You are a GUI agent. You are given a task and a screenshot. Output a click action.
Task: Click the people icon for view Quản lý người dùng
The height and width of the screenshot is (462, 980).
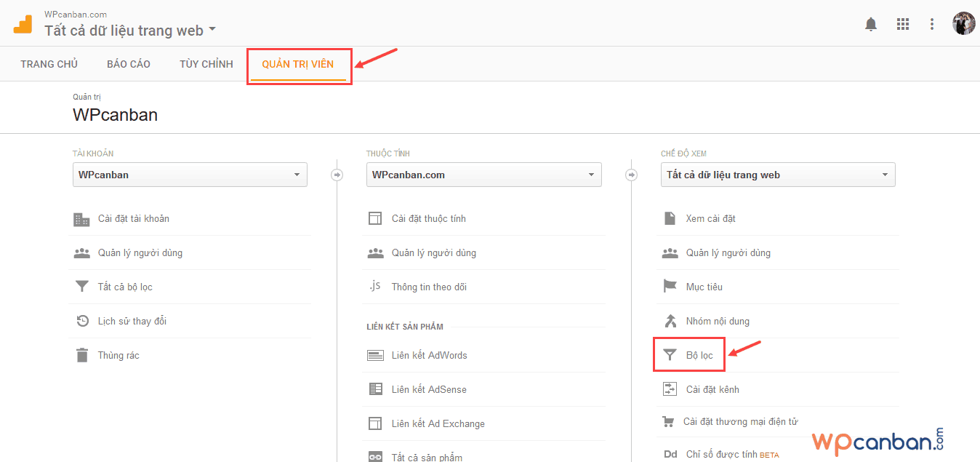[x=670, y=253]
